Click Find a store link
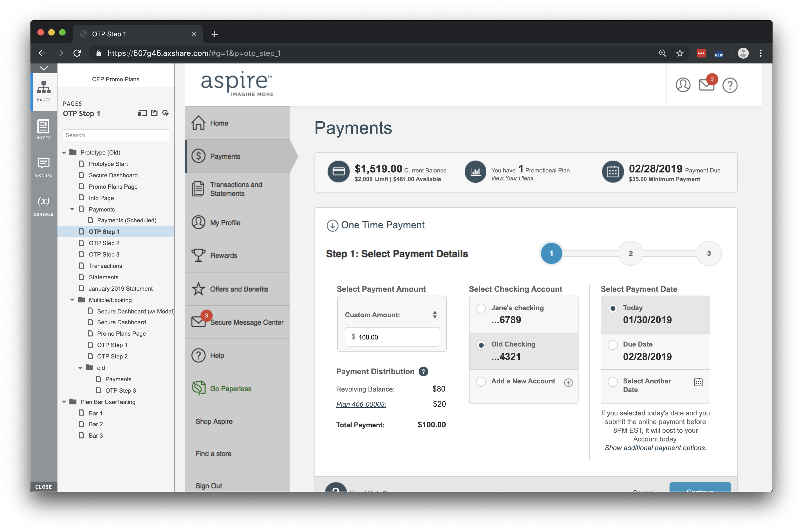 (x=213, y=454)
